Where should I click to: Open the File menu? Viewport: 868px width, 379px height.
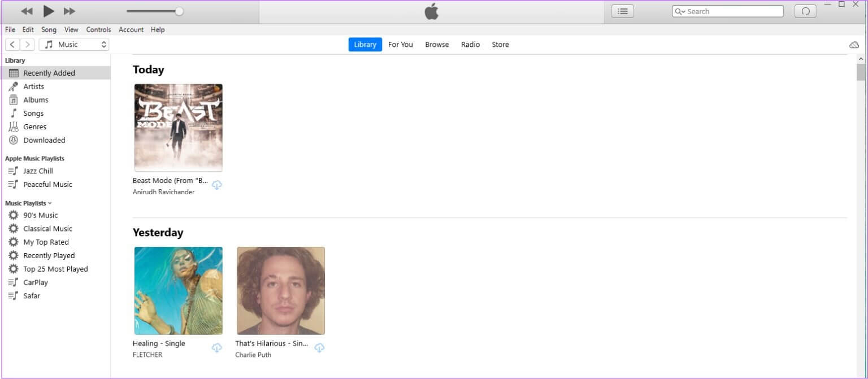coord(10,29)
